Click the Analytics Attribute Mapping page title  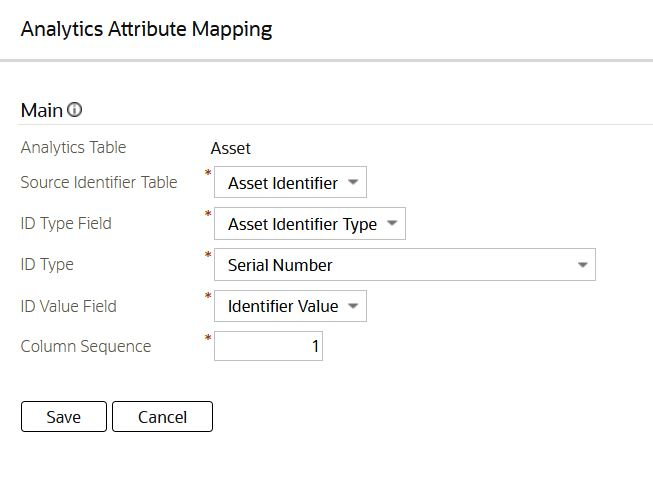click(x=146, y=28)
